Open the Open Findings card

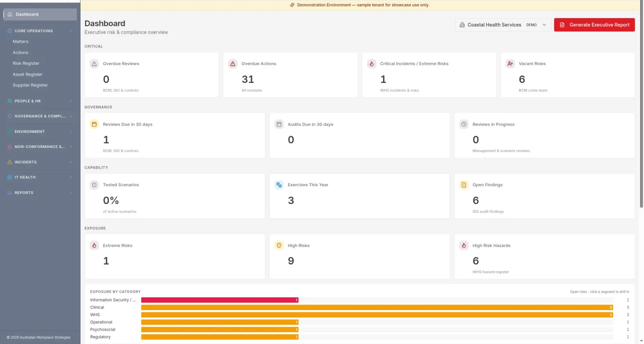tap(545, 196)
